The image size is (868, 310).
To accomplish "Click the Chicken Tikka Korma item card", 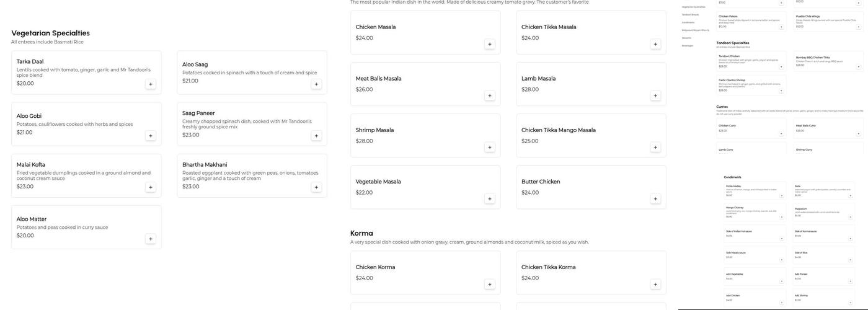I will click(x=591, y=273).
